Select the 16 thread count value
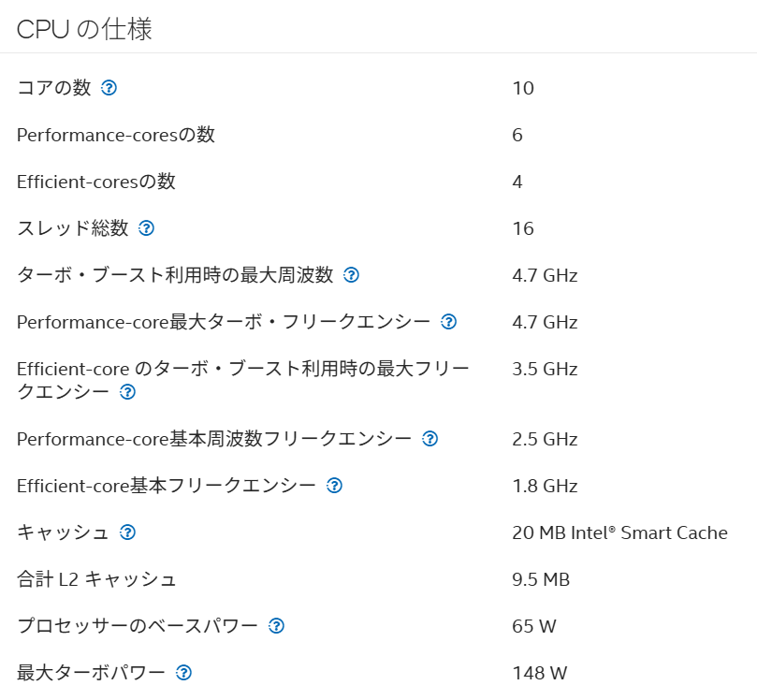Viewport: 757px width, 700px height. [523, 228]
